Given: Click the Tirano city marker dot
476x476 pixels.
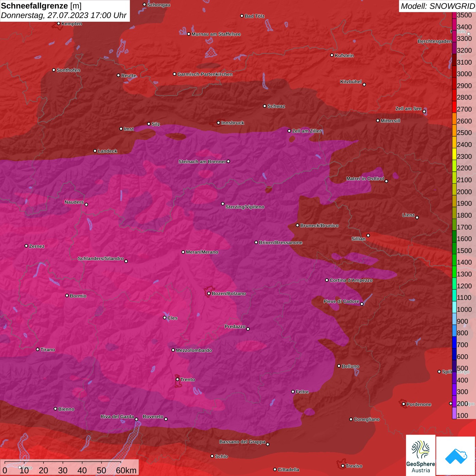Looking at the screenshot, I should pos(38,349).
